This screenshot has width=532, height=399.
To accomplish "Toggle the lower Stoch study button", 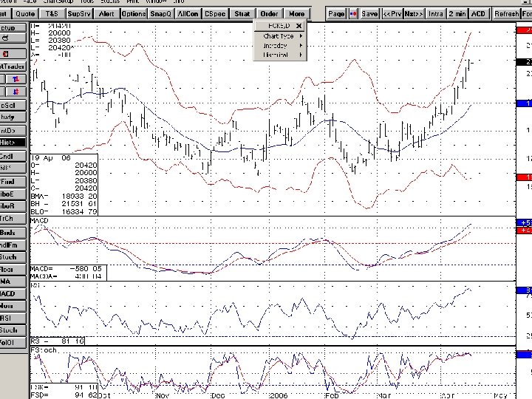I will click(x=13, y=330).
